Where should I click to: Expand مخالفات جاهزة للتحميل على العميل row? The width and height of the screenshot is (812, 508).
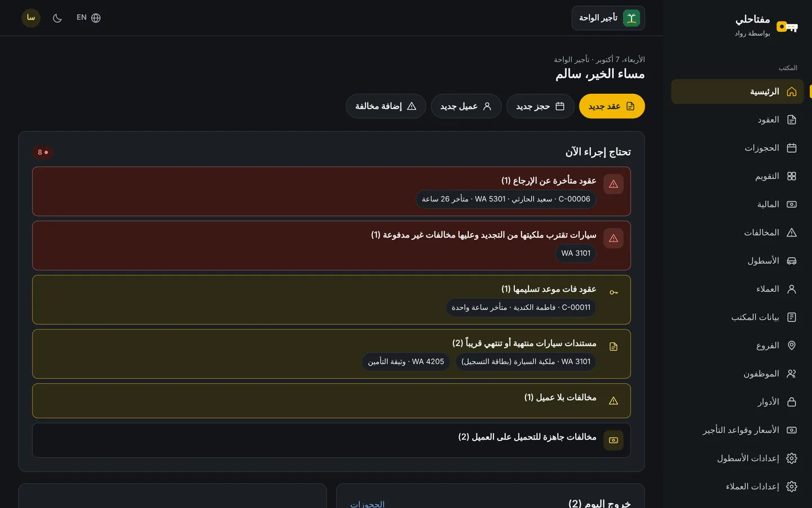tap(332, 440)
